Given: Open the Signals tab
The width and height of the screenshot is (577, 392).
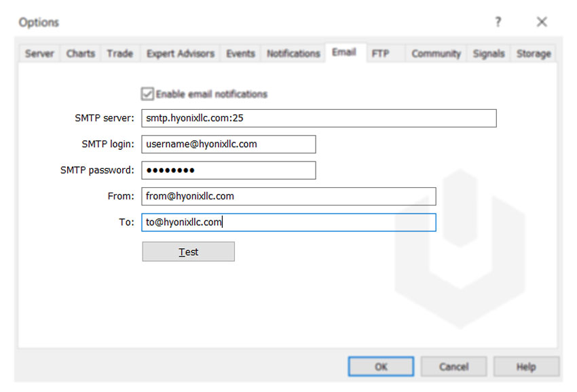Looking at the screenshot, I should pyautogui.click(x=488, y=54).
